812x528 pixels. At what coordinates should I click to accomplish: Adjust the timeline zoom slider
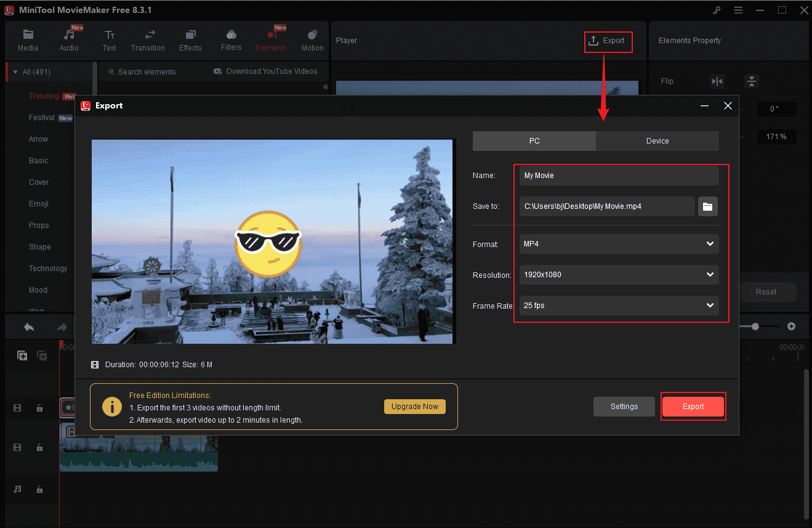click(756, 327)
